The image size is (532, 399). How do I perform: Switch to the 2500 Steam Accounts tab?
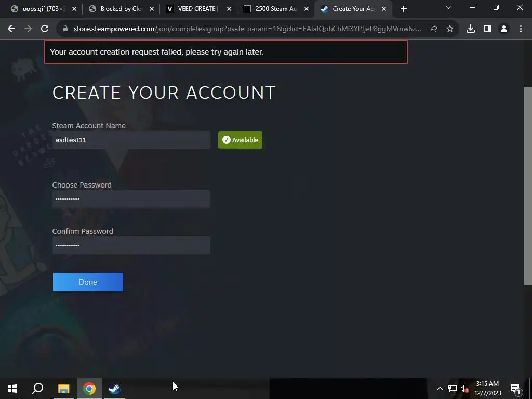tap(275, 9)
